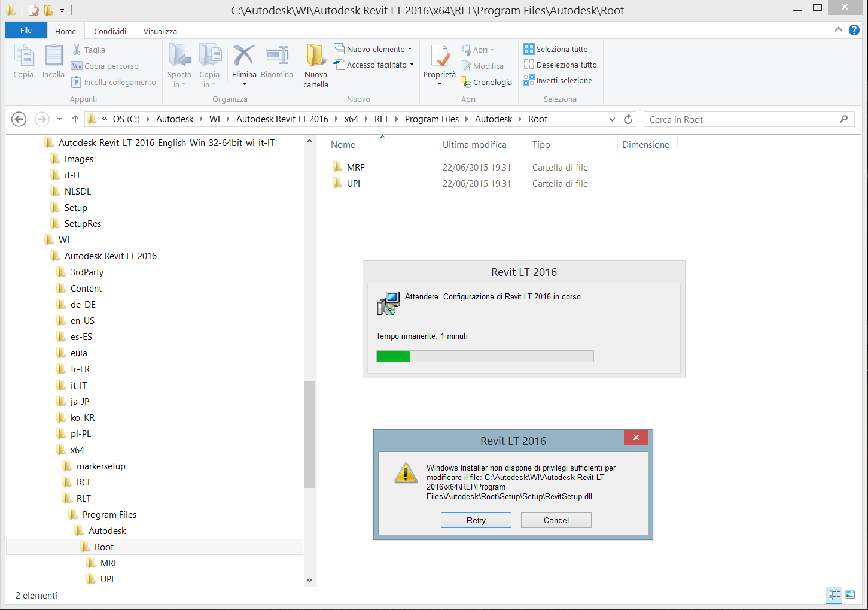Click the Rinomina icon

[x=277, y=55]
